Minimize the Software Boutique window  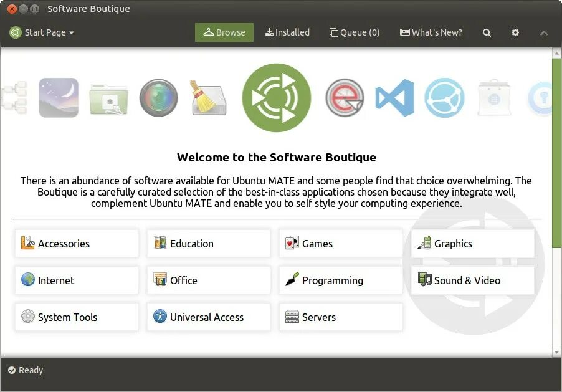point(23,9)
